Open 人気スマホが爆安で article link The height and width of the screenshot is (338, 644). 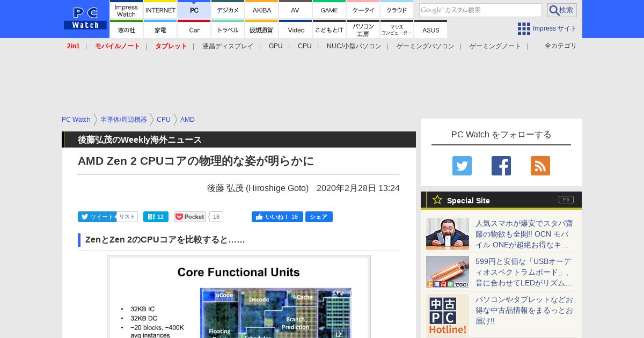tap(524, 234)
